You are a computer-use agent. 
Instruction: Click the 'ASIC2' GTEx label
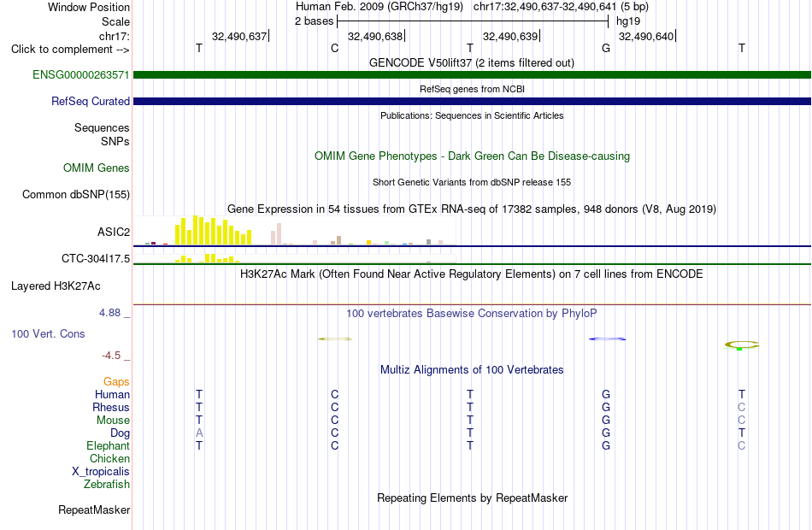tap(114, 233)
